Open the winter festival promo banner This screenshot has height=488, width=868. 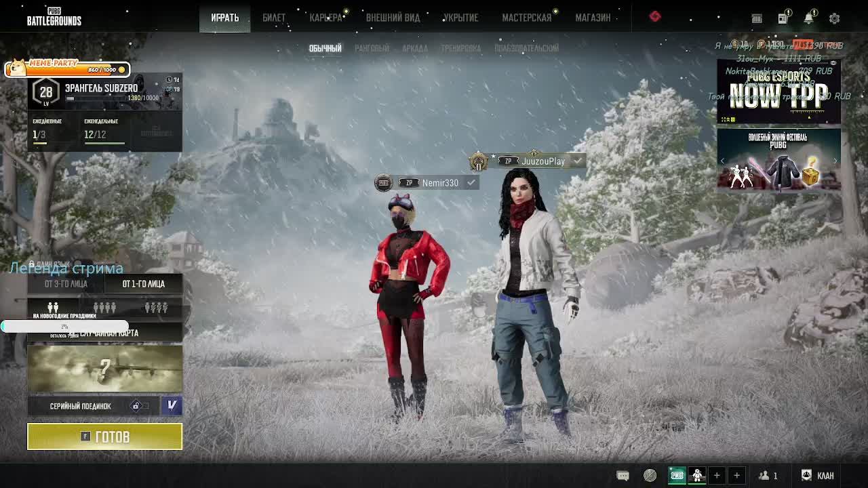point(778,161)
